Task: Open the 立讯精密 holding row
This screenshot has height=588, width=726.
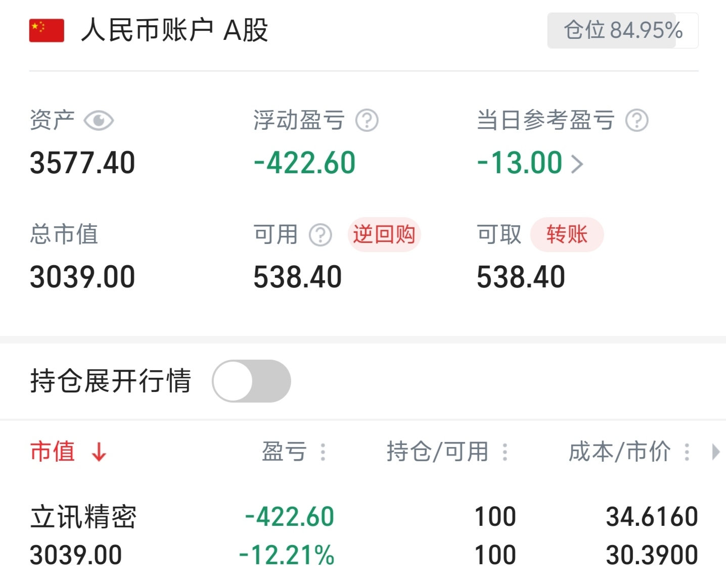Action: point(83,517)
